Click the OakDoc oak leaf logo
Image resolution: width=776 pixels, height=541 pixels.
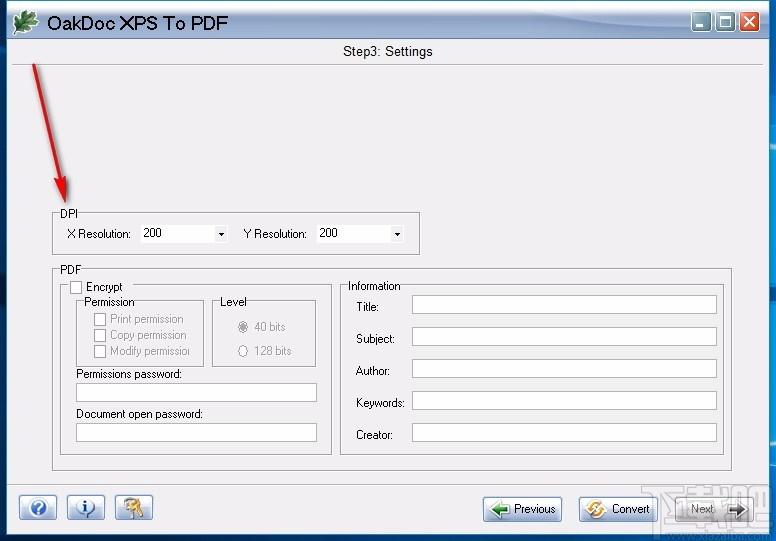(25, 22)
